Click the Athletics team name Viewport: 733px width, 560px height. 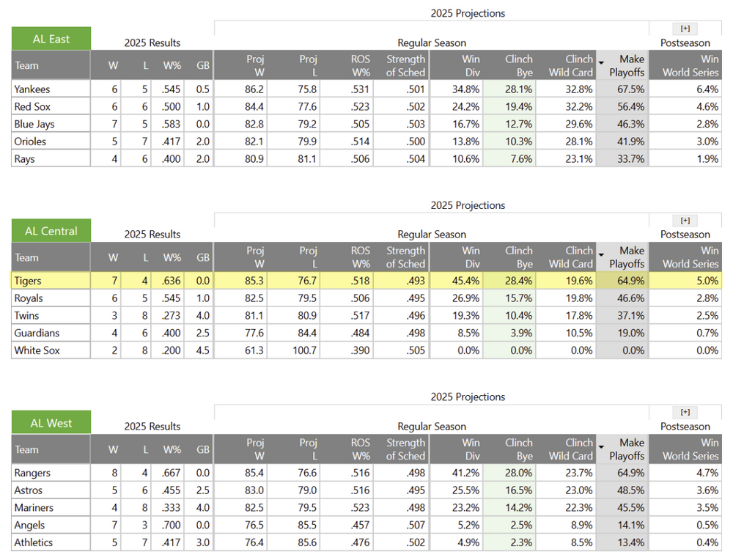click(x=34, y=542)
